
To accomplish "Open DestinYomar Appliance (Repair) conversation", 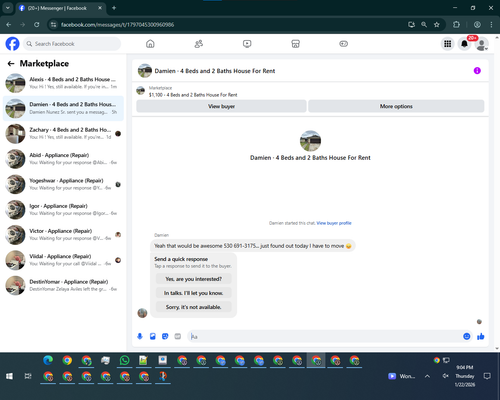I will (63, 285).
